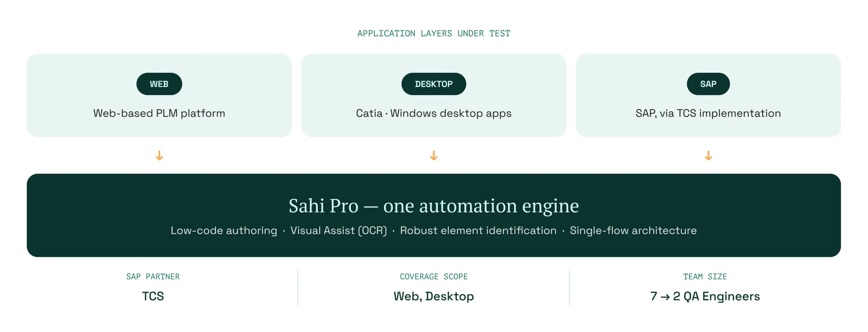
Task: Click the Sahi Pro one automation engine title
Action: click(x=434, y=206)
